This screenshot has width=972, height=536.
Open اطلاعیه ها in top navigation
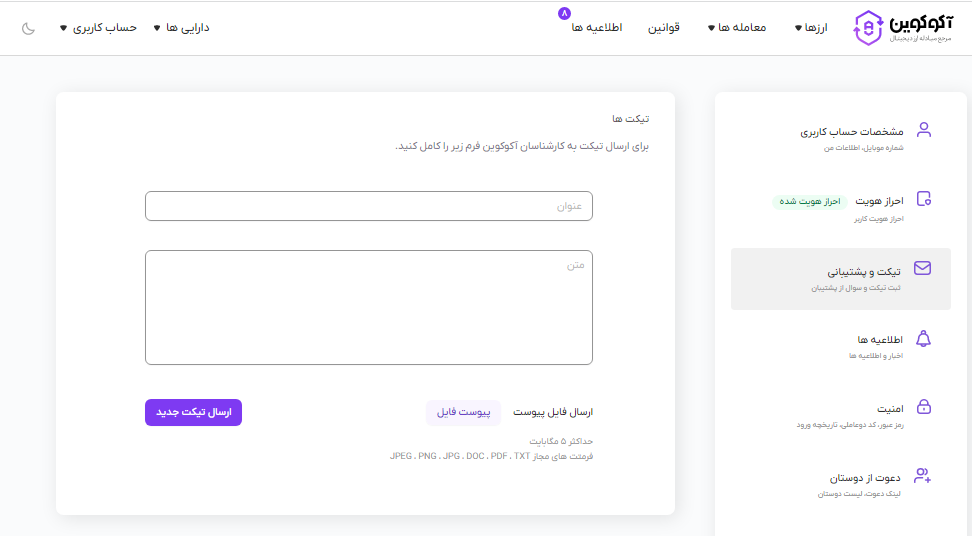tap(597, 28)
